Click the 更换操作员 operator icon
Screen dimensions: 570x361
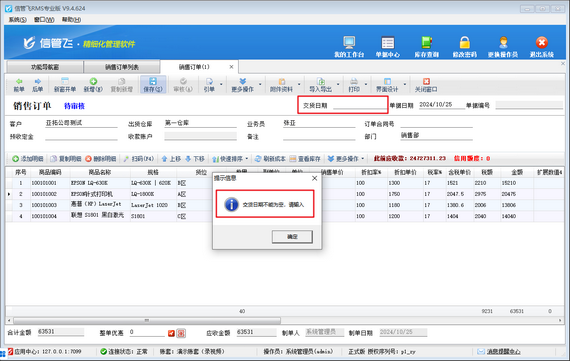point(503,43)
